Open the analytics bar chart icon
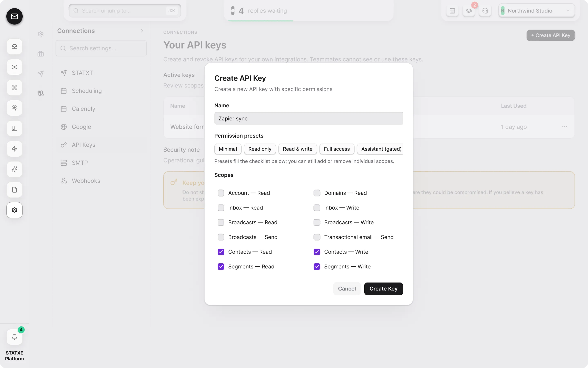Viewport: 588px width, 368px height. coord(14,128)
